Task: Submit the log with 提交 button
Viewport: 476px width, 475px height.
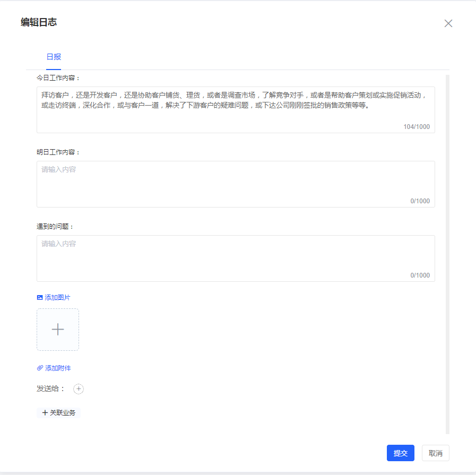Action: click(401, 453)
